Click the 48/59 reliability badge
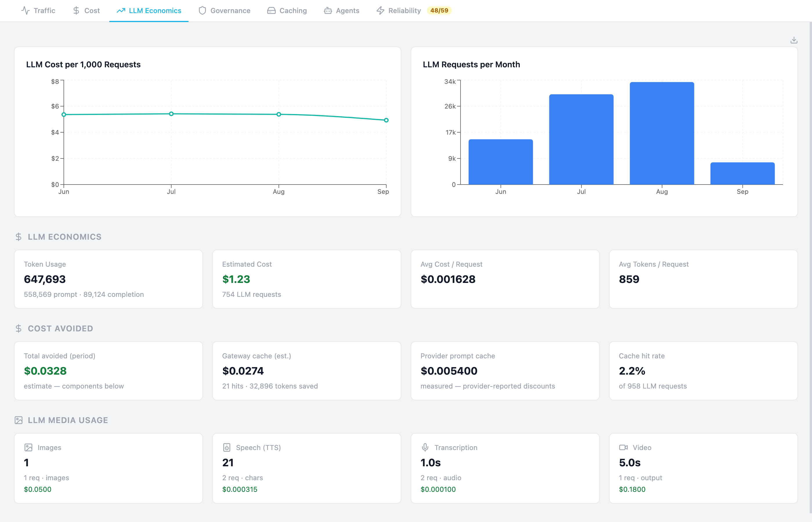 pos(439,10)
